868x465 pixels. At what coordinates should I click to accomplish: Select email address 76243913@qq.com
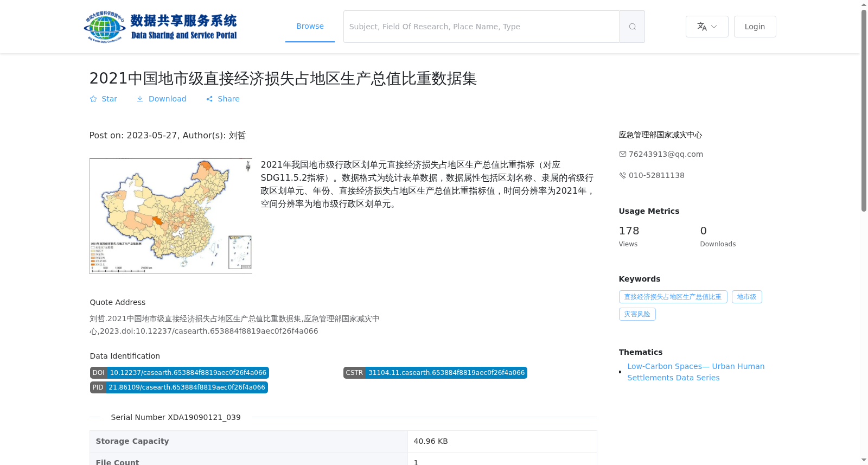(x=666, y=154)
